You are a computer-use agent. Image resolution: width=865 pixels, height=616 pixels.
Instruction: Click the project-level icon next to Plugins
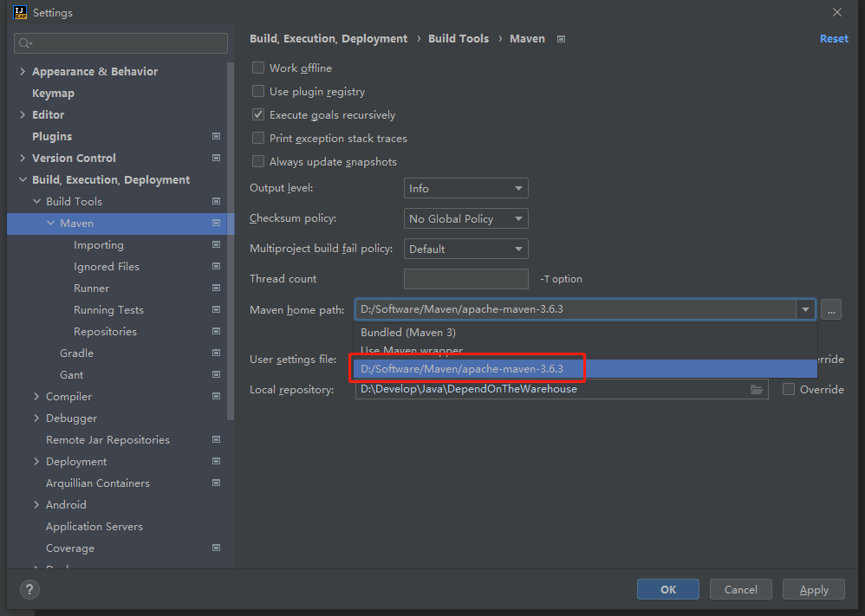tap(217, 136)
